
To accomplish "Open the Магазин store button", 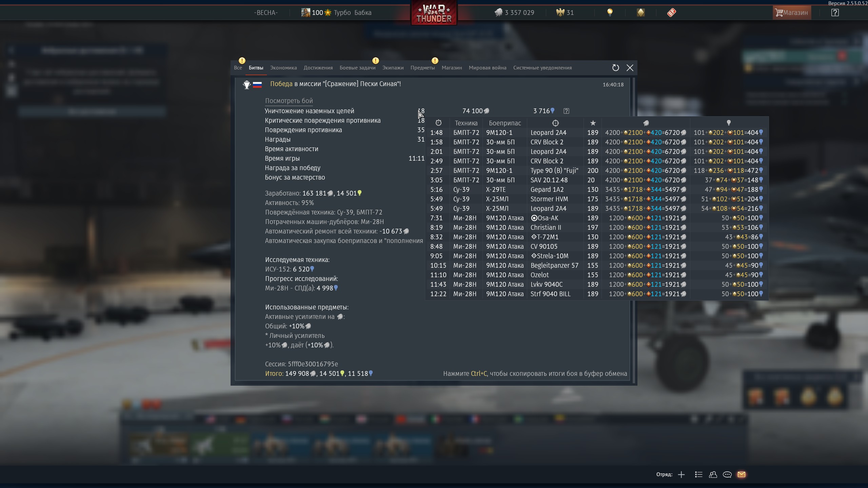I will (791, 13).
